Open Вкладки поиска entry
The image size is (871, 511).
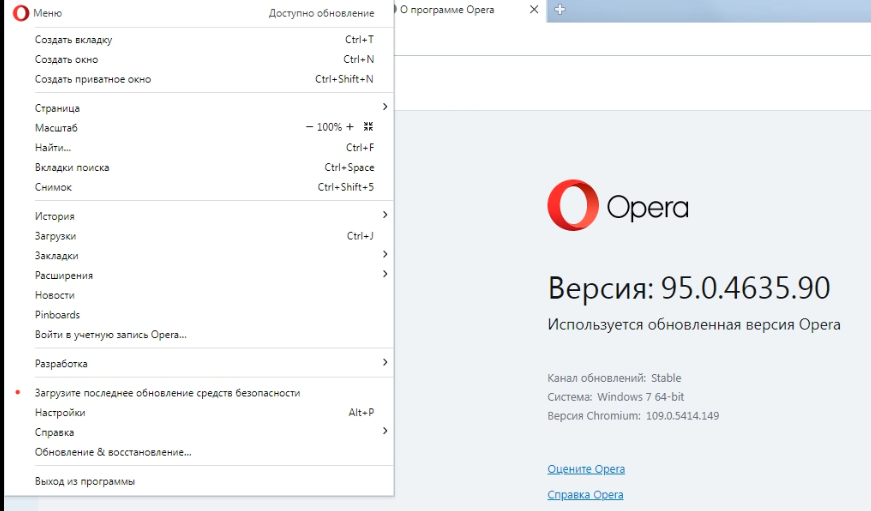[199, 168]
